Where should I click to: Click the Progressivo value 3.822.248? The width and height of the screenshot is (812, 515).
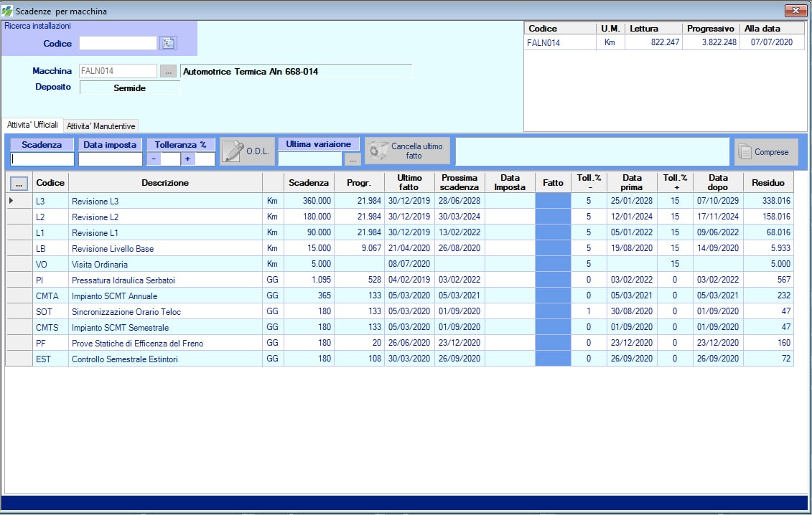click(x=719, y=42)
